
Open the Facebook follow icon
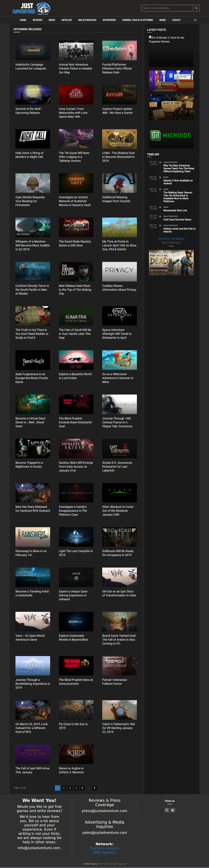[x=167, y=810]
